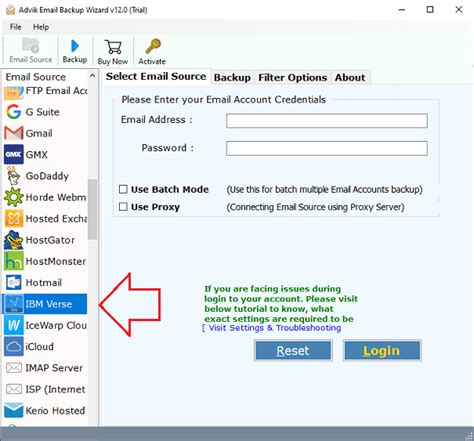Select the HostMonster green icon
The width and height of the screenshot is (474, 441).
(14, 261)
